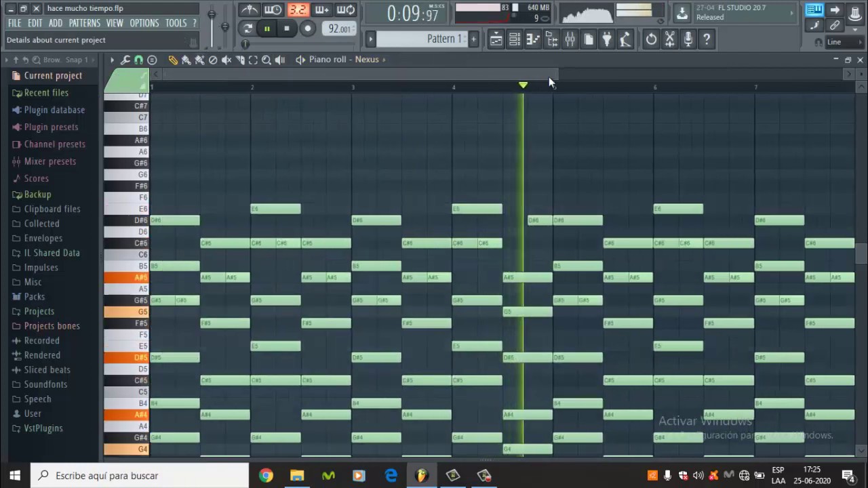Viewport: 868px width, 488px height.
Task: Open the audio editor scissors icon
Action: 669,39
